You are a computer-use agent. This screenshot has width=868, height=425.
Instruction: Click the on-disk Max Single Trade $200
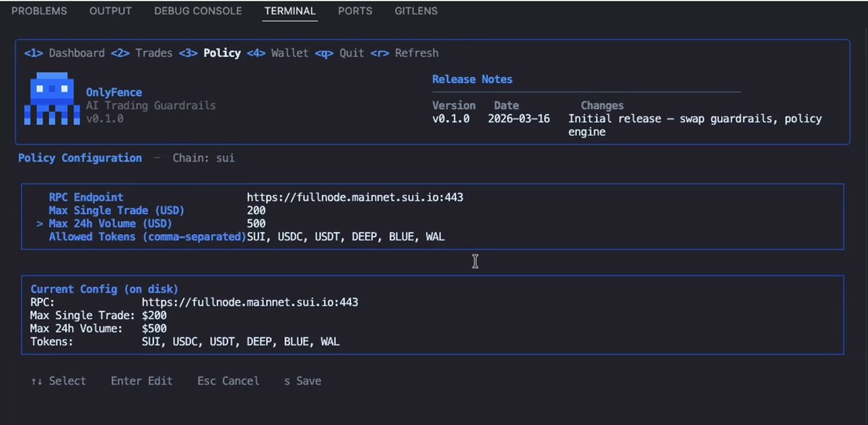[x=154, y=315]
